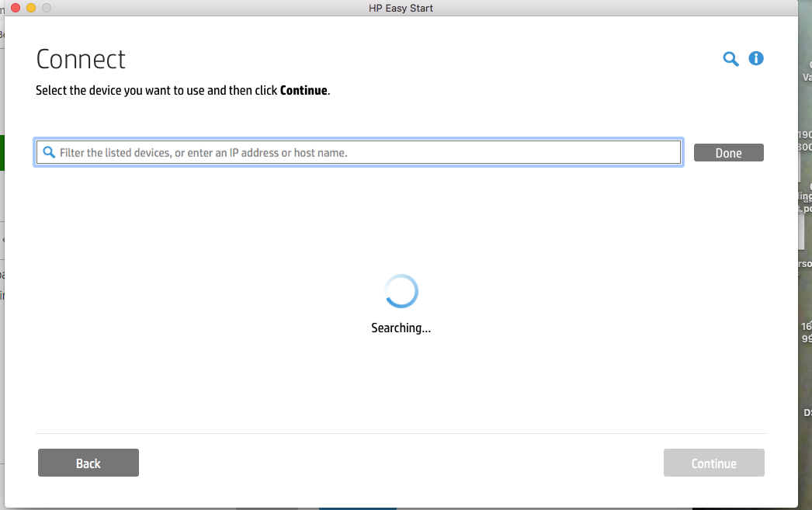
Task: Click the blue search magnifier icon top-right
Action: point(730,59)
